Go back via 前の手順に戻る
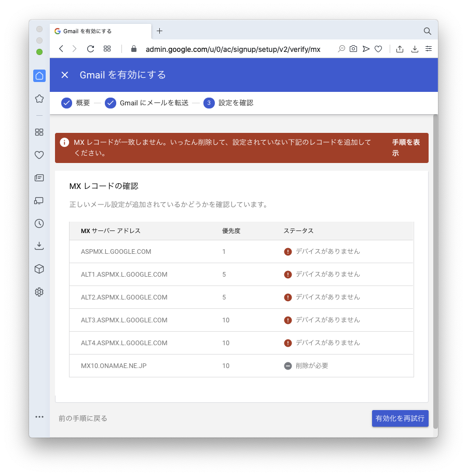This screenshot has width=467, height=476. coord(83,418)
